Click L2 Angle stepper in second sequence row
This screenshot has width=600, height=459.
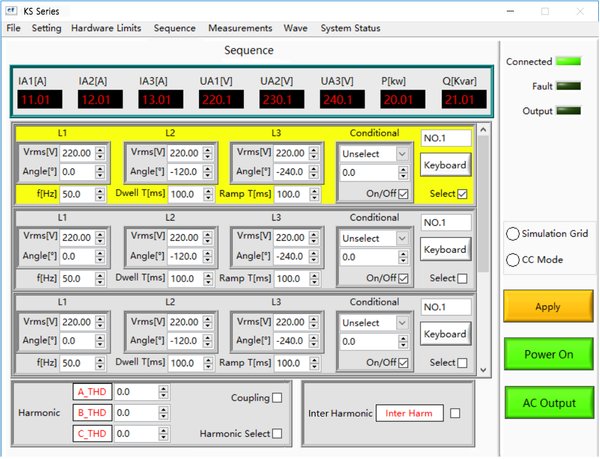208,256
